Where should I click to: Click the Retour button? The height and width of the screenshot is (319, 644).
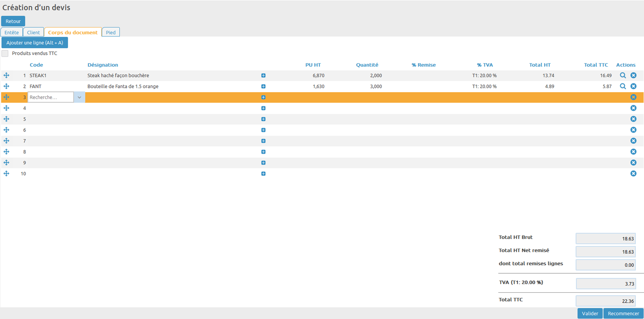tap(13, 21)
